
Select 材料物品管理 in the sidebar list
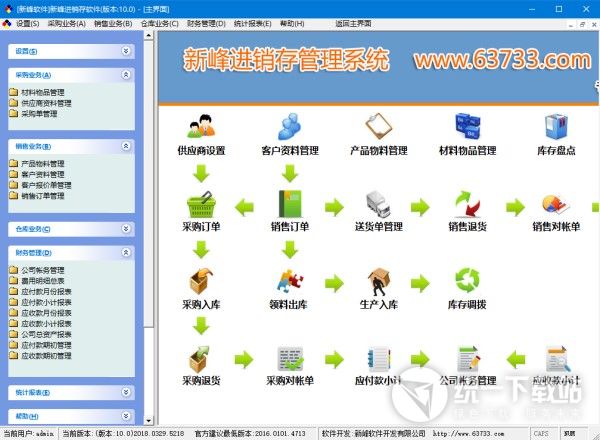(x=42, y=92)
